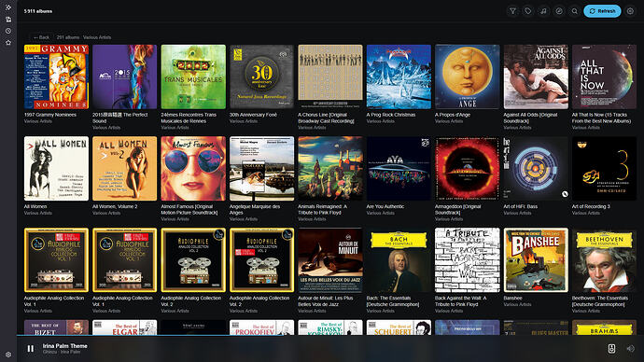Click the volume speaker icon

click(x=630, y=348)
